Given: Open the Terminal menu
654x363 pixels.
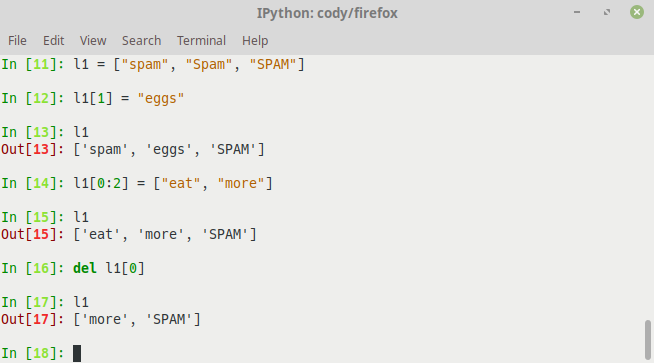Looking at the screenshot, I should point(201,40).
